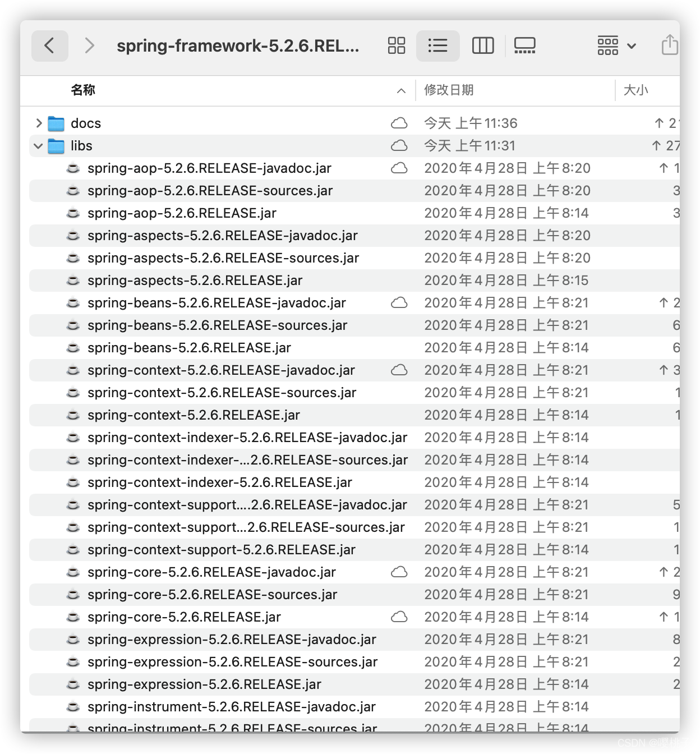Click cloud icon beside spring-core-5.2.6.RELEASE.jar
Screen dimensions: 700x754
pos(399,617)
